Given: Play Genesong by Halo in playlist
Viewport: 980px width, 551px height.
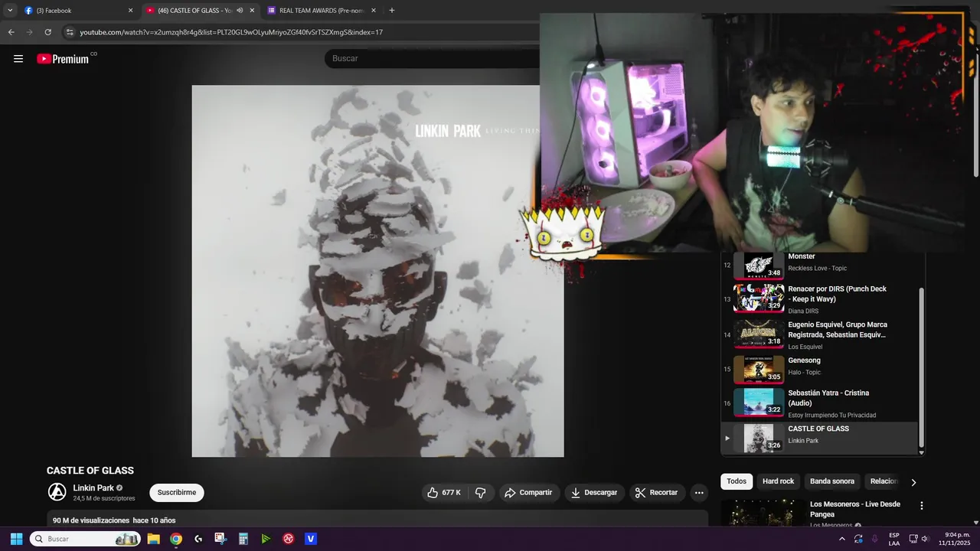Looking at the screenshot, I should coord(819,369).
